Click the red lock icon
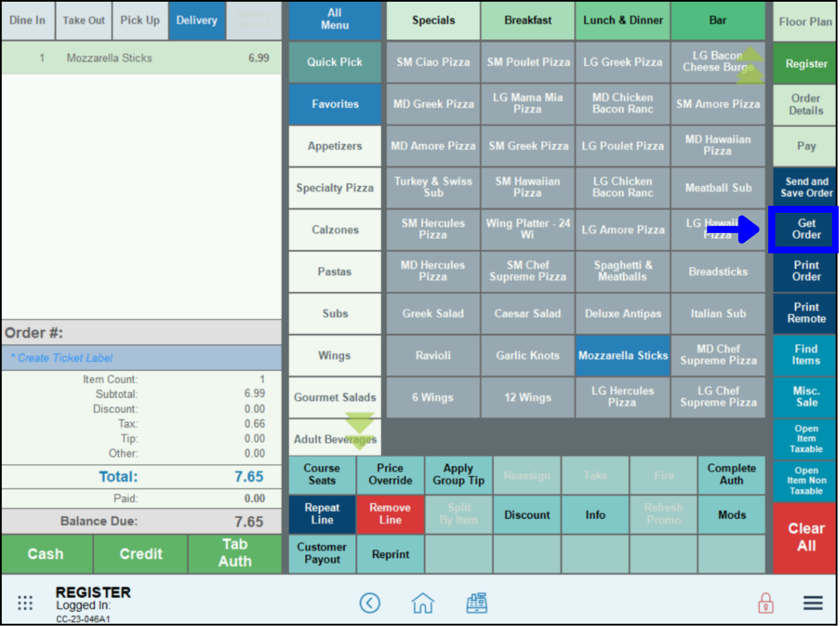The height and width of the screenshot is (626, 840). (x=765, y=603)
